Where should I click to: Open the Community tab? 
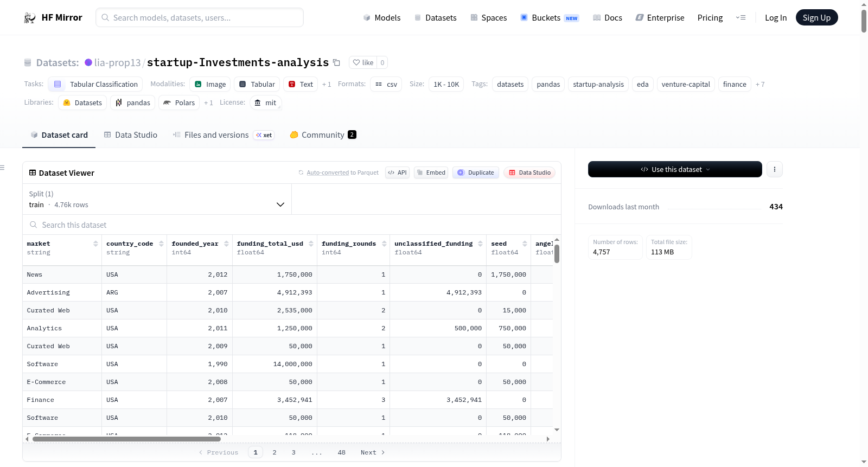click(323, 135)
